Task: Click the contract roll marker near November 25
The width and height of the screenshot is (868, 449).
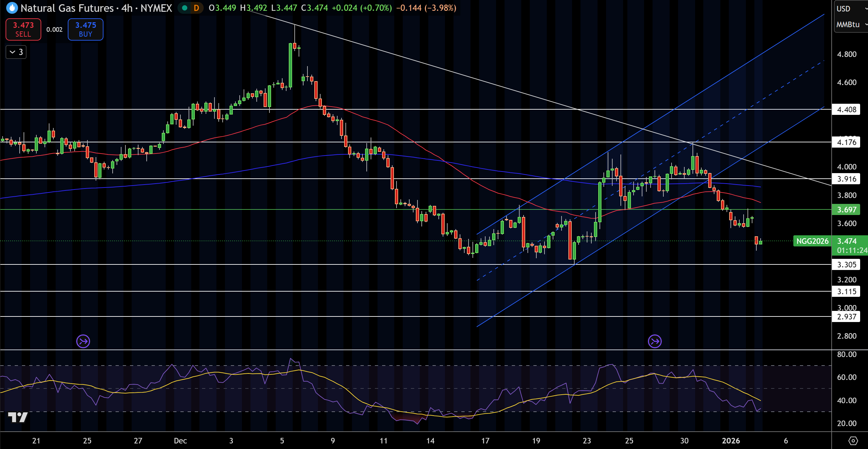Action: tap(83, 341)
